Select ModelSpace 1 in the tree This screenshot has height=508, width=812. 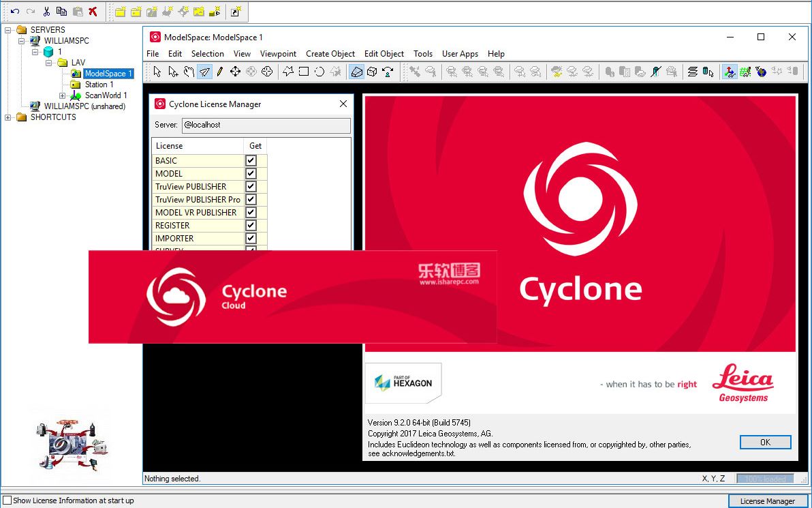point(108,74)
